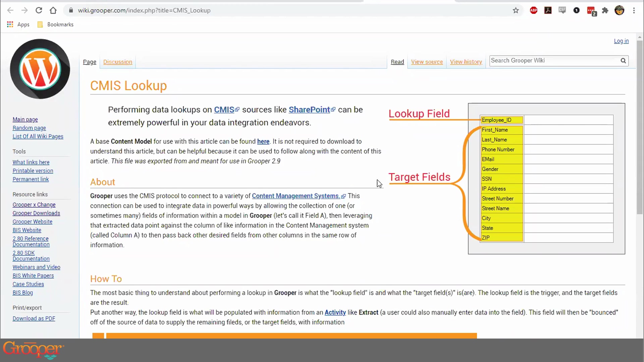This screenshot has width=644, height=362.
Task: Open the SharePoint article link
Action: (x=309, y=110)
